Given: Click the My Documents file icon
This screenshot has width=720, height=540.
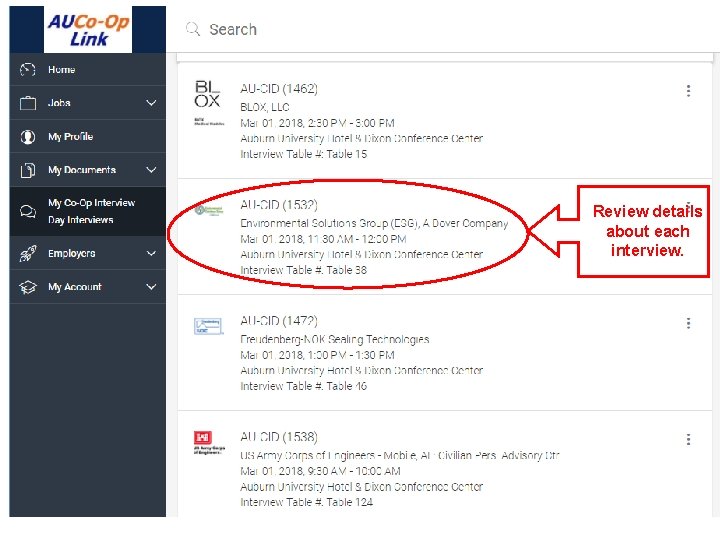Looking at the screenshot, I should click(28, 170).
